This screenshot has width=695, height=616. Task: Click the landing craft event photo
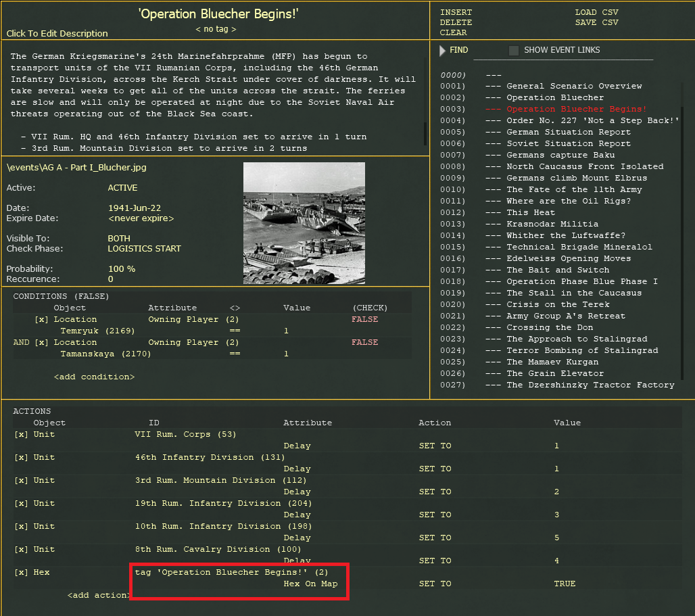pyautogui.click(x=304, y=223)
